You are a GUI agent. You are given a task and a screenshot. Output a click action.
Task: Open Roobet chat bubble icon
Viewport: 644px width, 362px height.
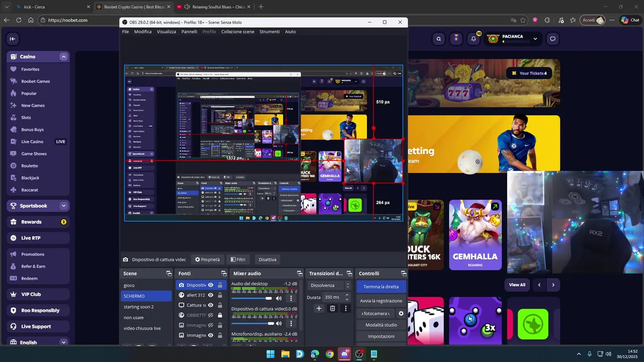pos(552,39)
